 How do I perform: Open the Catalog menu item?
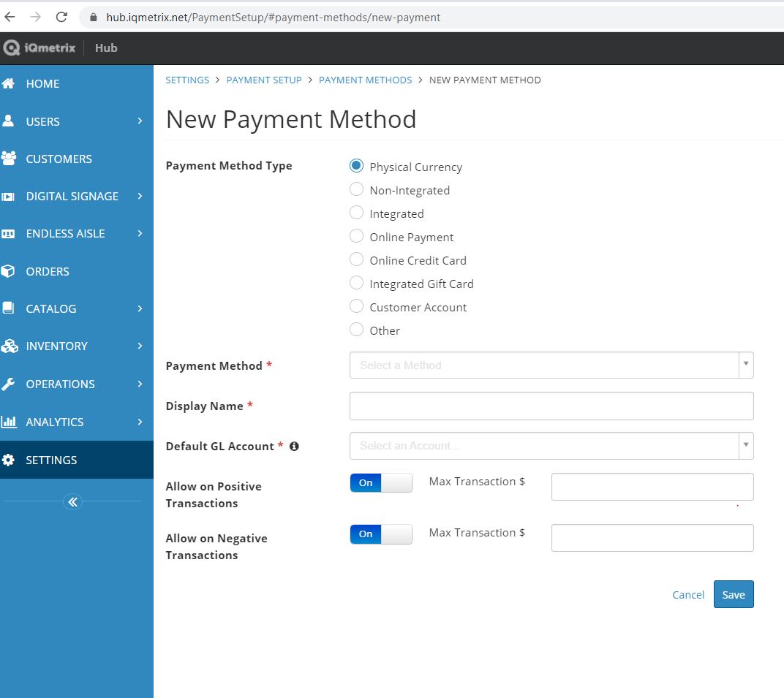[51, 308]
